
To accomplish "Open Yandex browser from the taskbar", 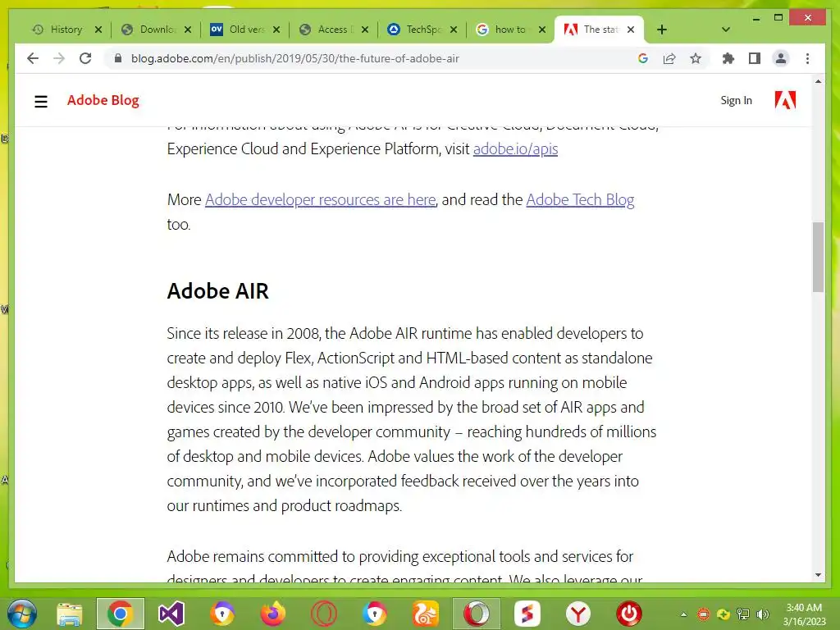I will [x=578, y=614].
